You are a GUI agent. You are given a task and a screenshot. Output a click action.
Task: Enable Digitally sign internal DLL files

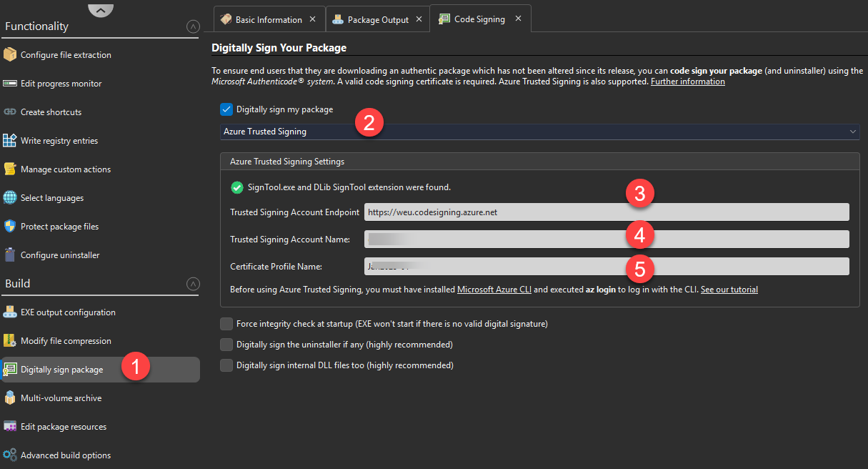point(226,365)
